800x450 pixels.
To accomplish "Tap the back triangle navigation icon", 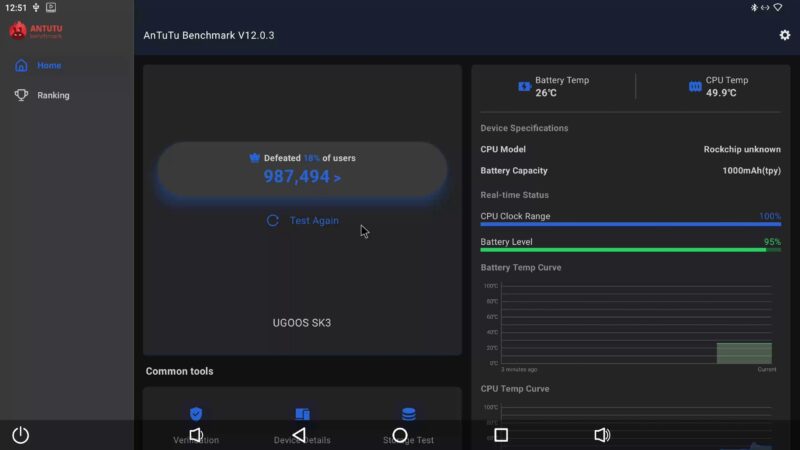I will (x=299, y=435).
